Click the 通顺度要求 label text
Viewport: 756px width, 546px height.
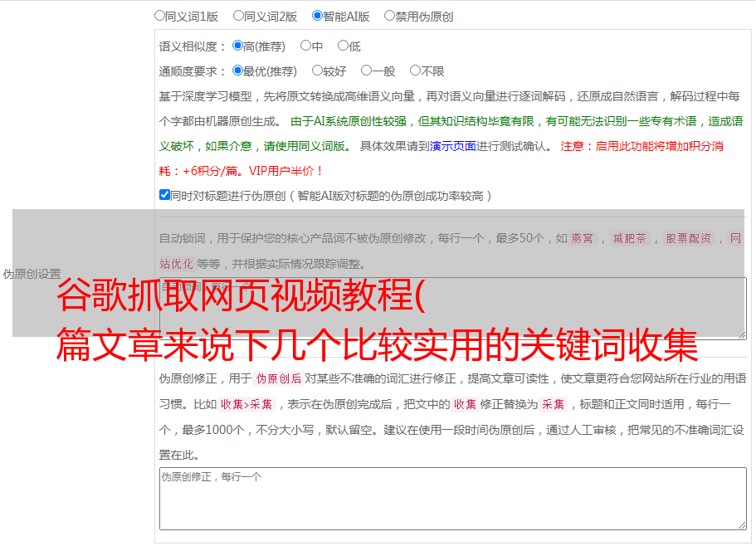click(193, 71)
